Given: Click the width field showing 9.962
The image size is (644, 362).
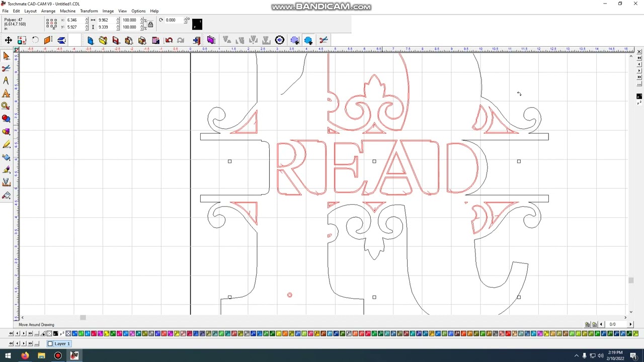Looking at the screenshot, I should tap(106, 20).
